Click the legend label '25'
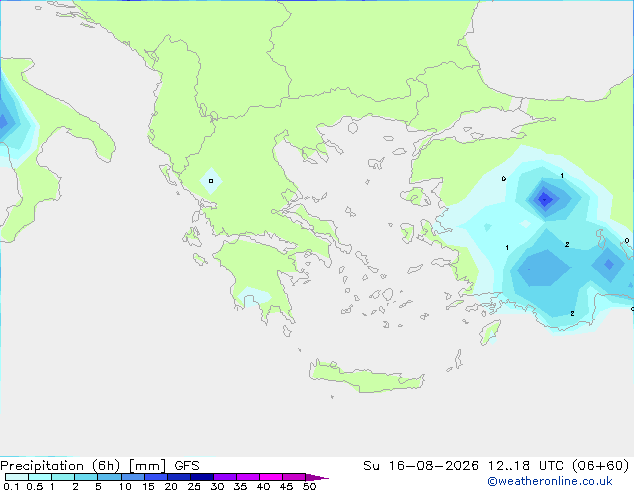 (194, 486)
